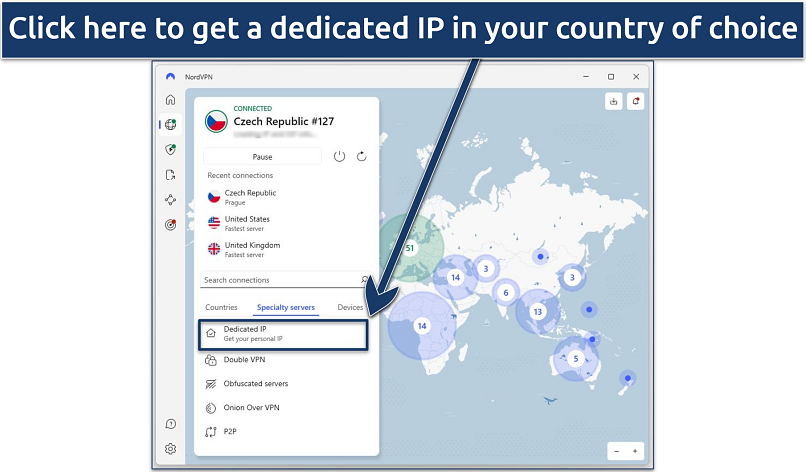Click the NordVPN logo in the title bar
The width and height of the screenshot is (806, 472).
pyautogui.click(x=170, y=77)
